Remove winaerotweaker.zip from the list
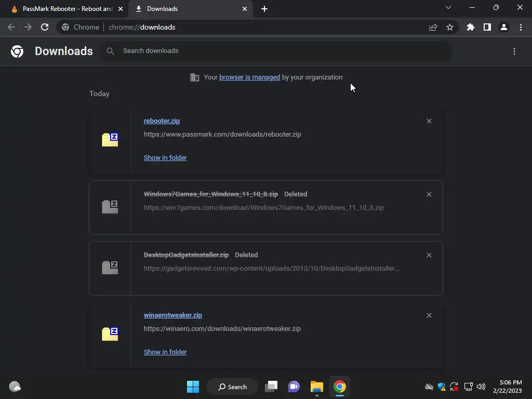The width and height of the screenshot is (532, 399). tap(429, 315)
